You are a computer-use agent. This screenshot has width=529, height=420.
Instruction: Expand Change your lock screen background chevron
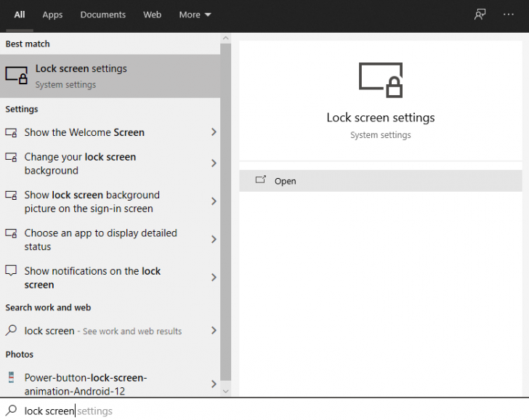214,163
